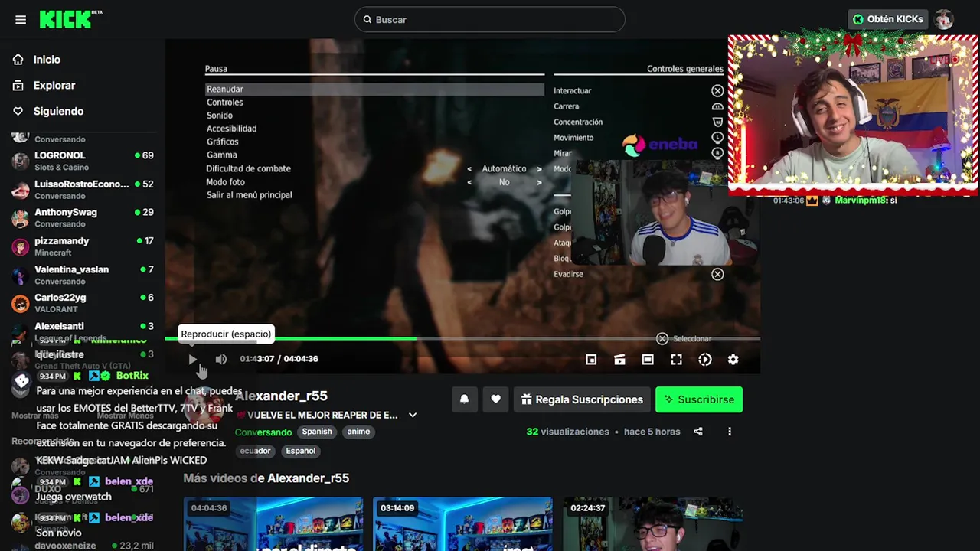
Task: Open the vertical three-dot options menu
Action: click(730, 432)
